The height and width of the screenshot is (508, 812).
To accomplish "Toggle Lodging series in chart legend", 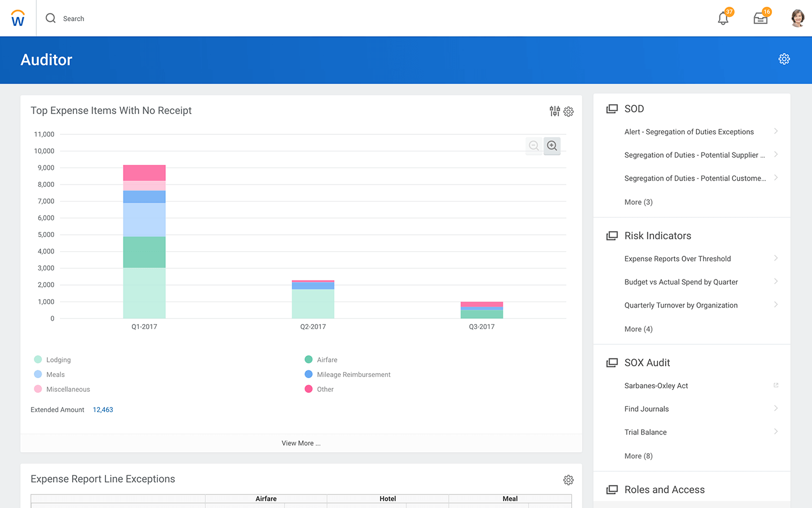I will click(58, 360).
